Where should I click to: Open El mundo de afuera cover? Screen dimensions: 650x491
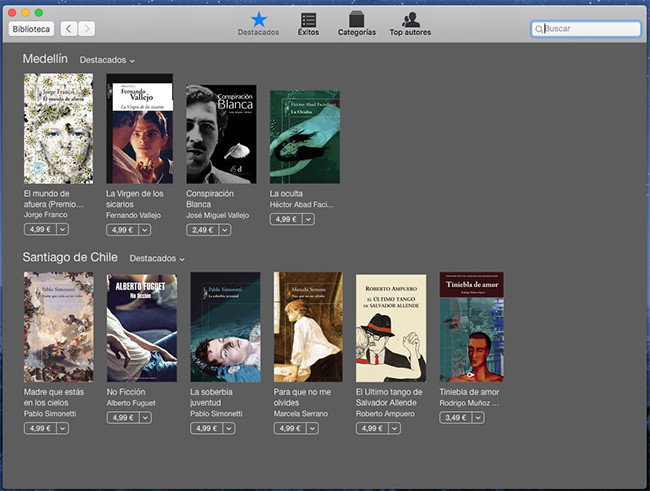[58, 129]
